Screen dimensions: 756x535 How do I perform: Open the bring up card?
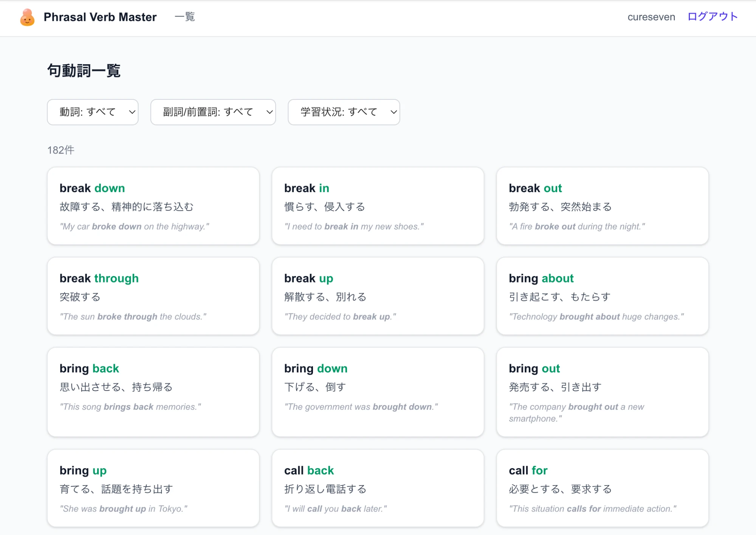click(x=153, y=488)
